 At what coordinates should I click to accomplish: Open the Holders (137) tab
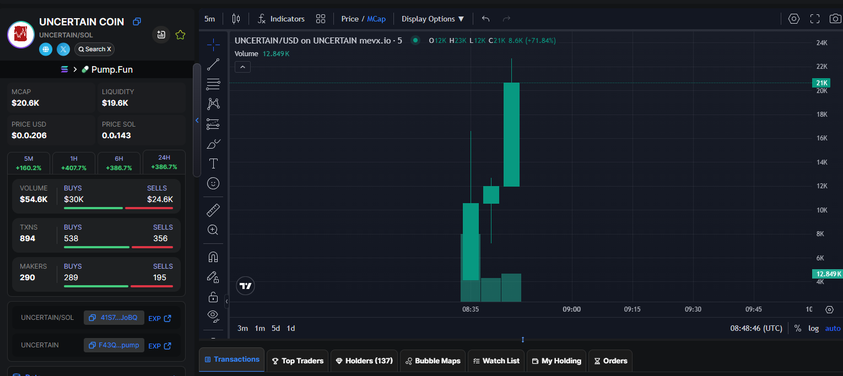(x=364, y=361)
